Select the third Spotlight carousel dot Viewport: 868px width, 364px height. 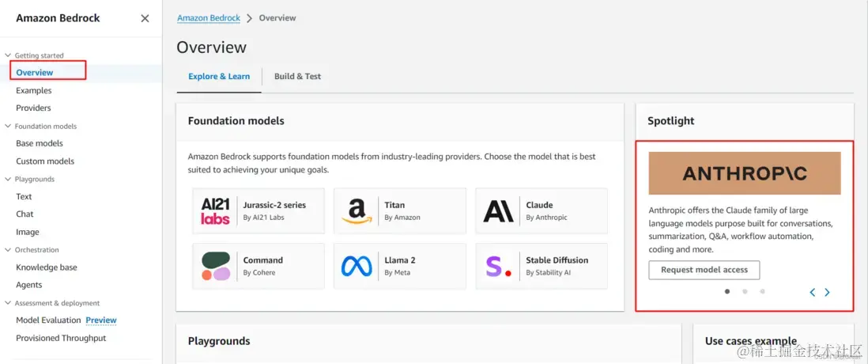762,291
